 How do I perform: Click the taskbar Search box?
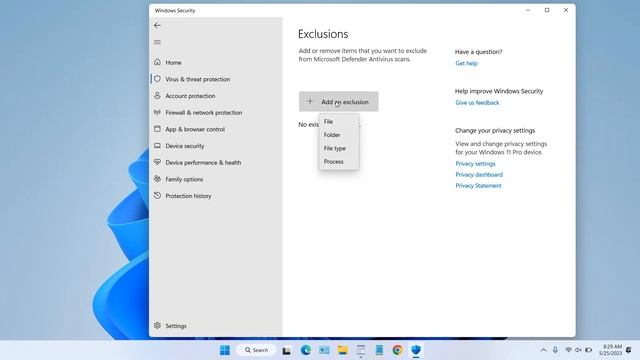[256, 350]
